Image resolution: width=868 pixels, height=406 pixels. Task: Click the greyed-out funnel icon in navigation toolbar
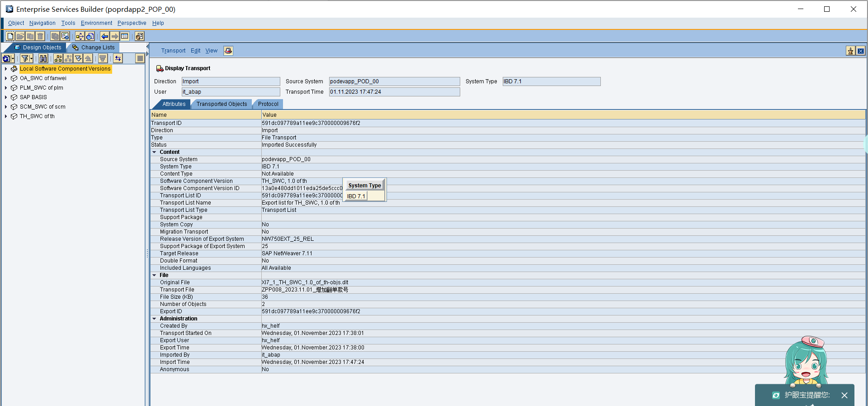tap(103, 58)
